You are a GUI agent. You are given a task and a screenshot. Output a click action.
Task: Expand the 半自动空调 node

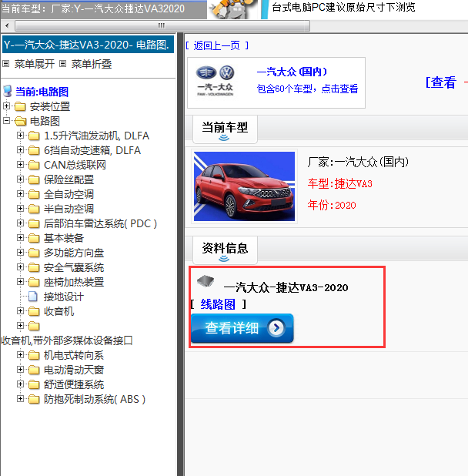[x=20, y=208]
